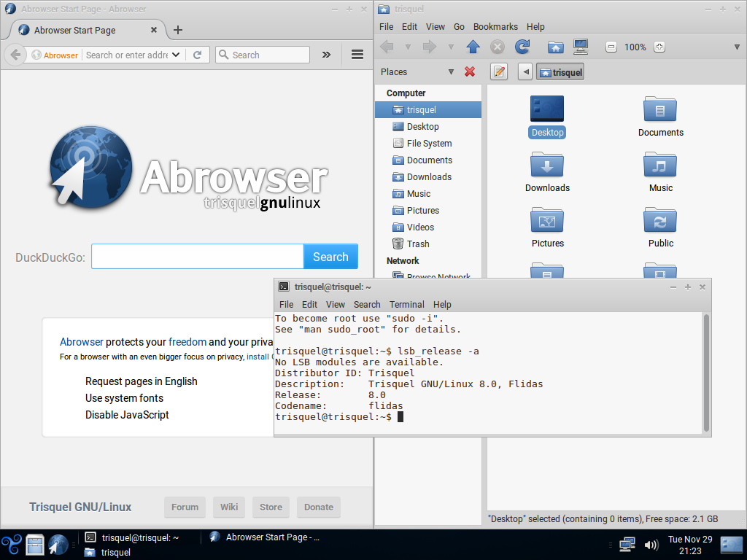
Task: Zoom out with the minus icon
Action: (x=611, y=47)
